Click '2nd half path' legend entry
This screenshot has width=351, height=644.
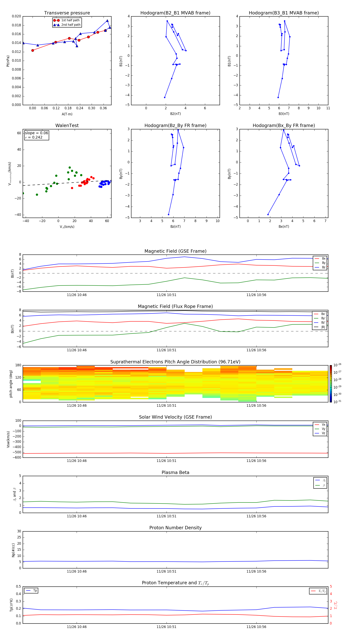(x=67, y=25)
